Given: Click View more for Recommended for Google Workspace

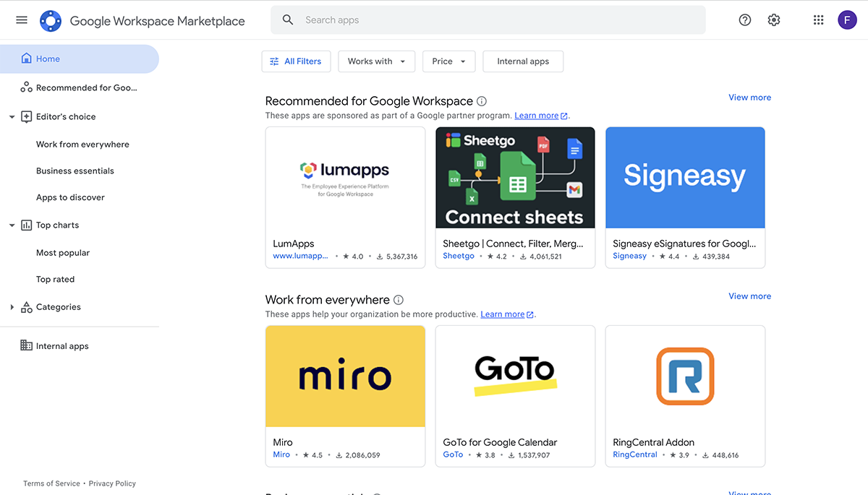Looking at the screenshot, I should 749,98.
